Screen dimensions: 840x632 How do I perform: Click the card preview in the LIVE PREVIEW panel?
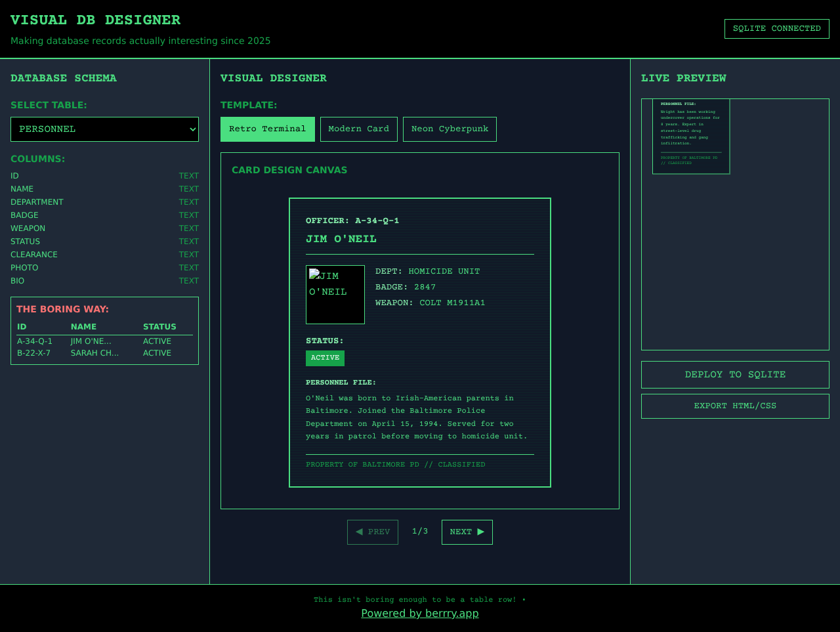[x=691, y=136]
